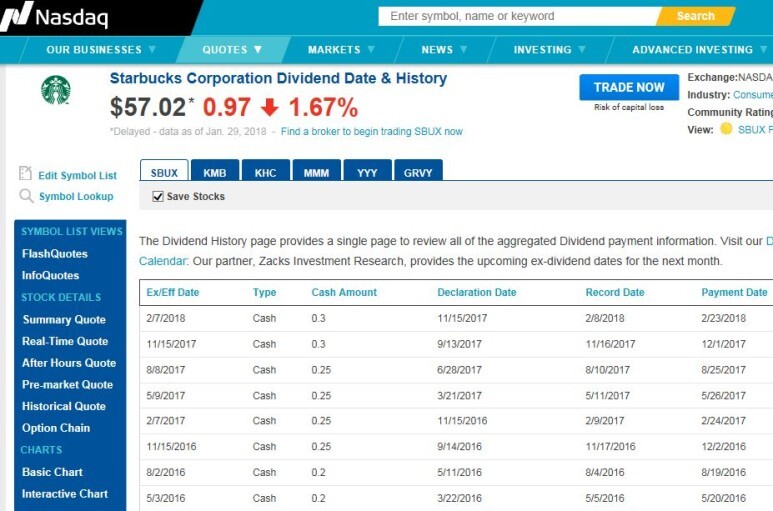Select the 11/15/2017 ex-dividend date cell
The image size is (773, 511).
(x=171, y=344)
